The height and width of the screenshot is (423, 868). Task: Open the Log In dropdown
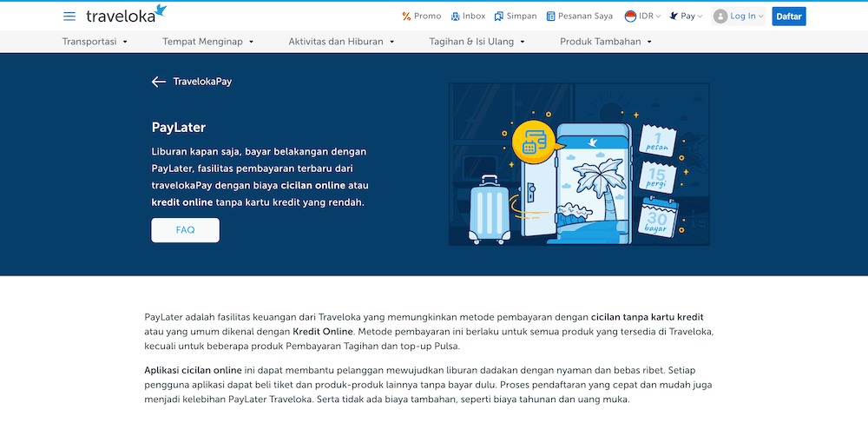tap(739, 16)
